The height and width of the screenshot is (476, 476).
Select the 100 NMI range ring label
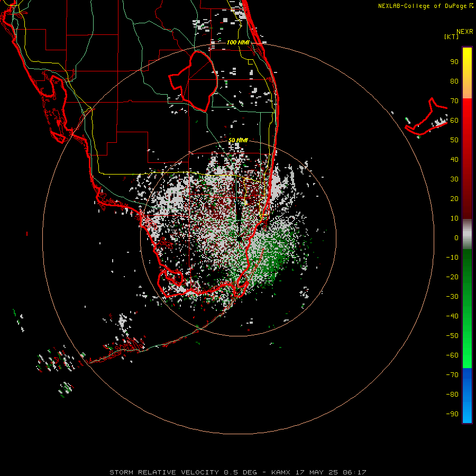pyautogui.click(x=238, y=42)
